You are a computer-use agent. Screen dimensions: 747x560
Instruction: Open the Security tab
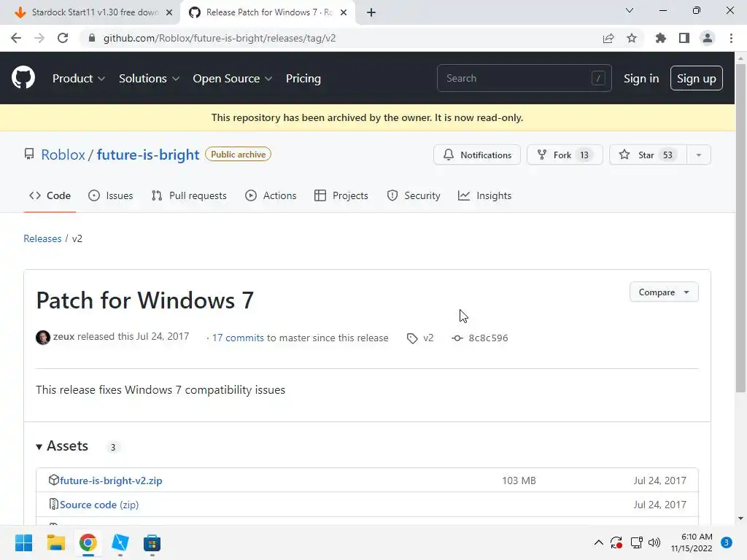coord(414,195)
